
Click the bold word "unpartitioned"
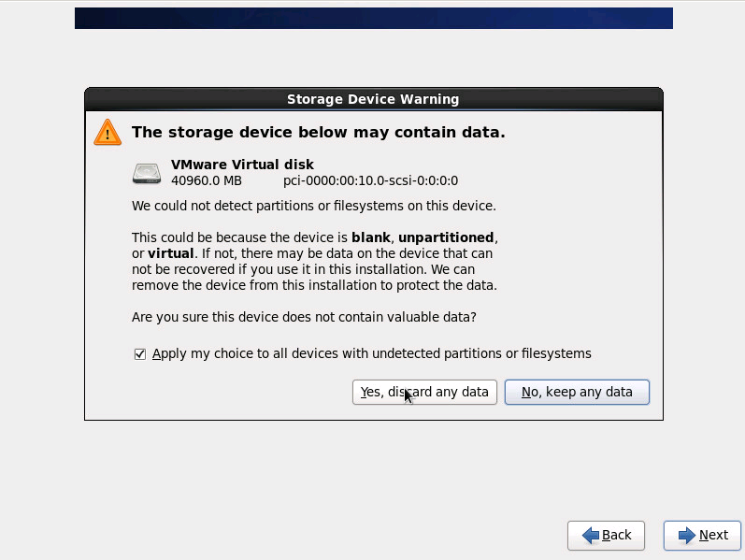447,237
